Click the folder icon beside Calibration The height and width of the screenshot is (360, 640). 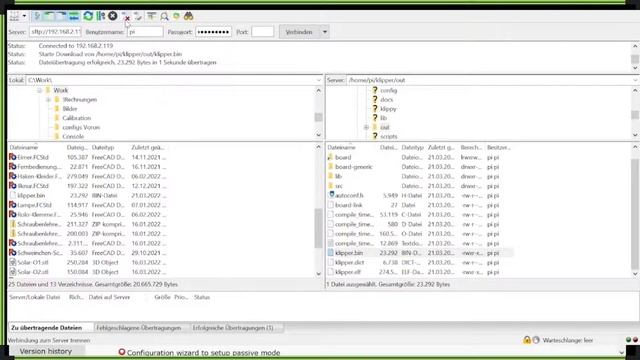(x=57, y=118)
